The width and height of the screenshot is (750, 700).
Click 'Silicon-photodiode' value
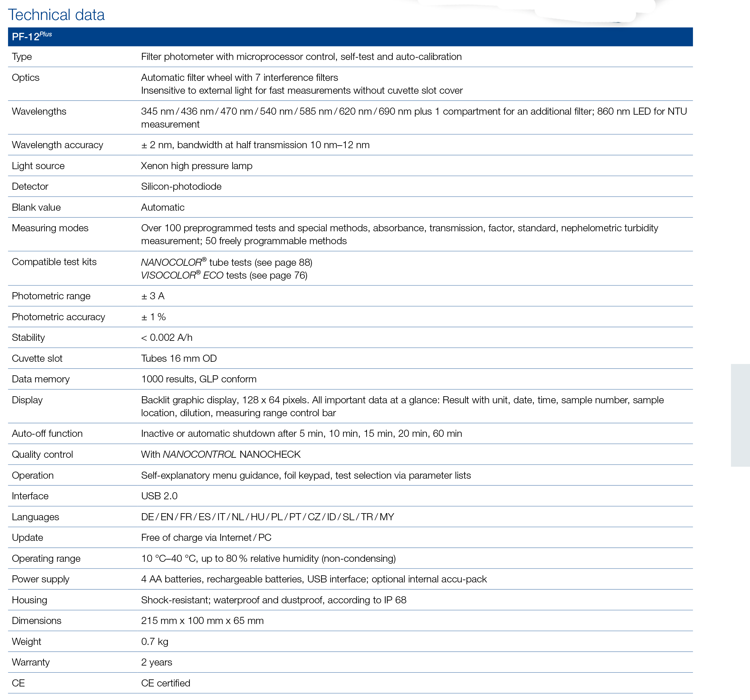(x=181, y=186)
